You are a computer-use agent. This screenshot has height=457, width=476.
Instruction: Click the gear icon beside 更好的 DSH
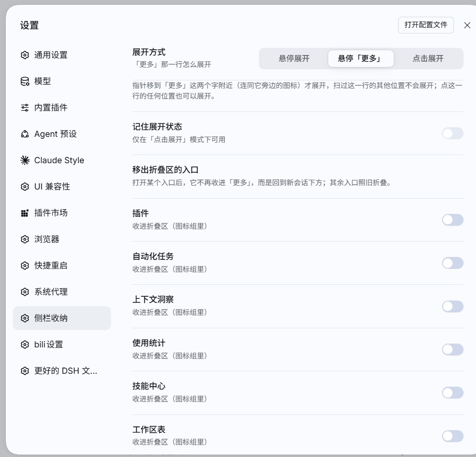tap(25, 371)
